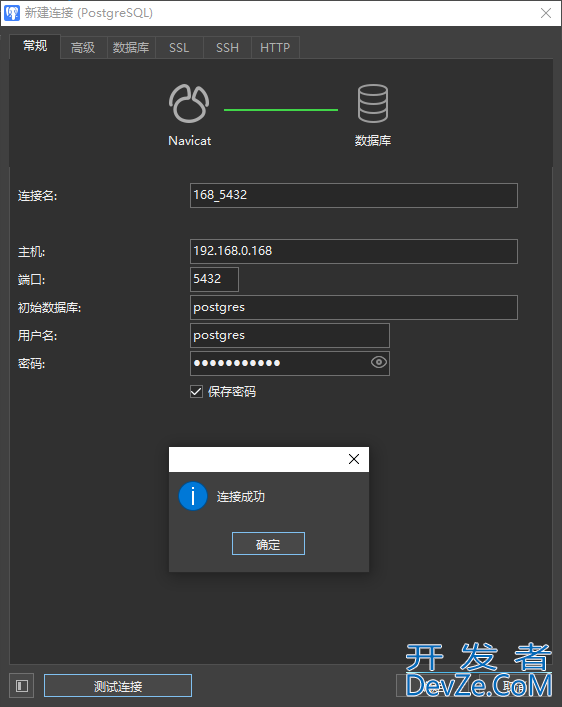Click the Navicat label under logo
The image size is (562, 707).
[x=189, y=141]
